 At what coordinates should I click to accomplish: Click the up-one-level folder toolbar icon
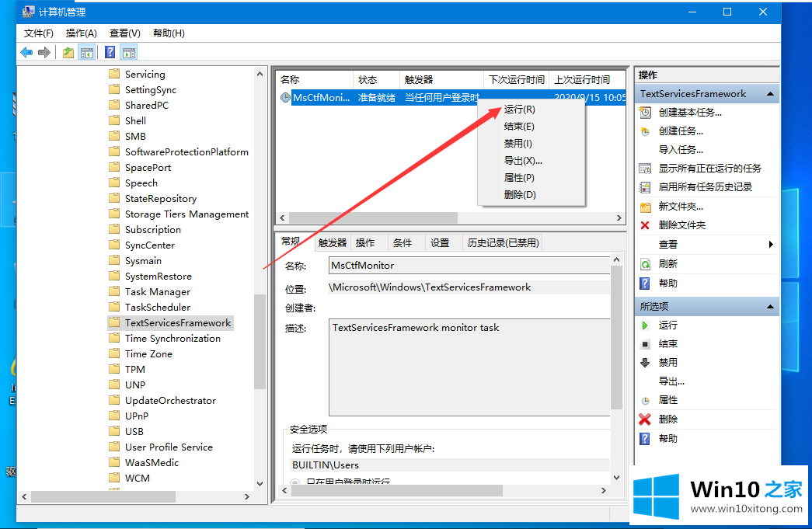coord(68,52)
